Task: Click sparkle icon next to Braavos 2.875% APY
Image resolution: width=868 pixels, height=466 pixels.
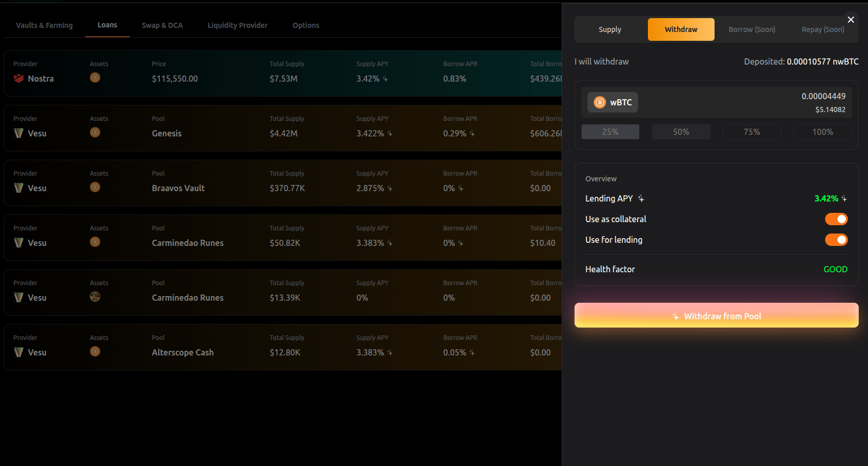Action: [x=390, y=188]
